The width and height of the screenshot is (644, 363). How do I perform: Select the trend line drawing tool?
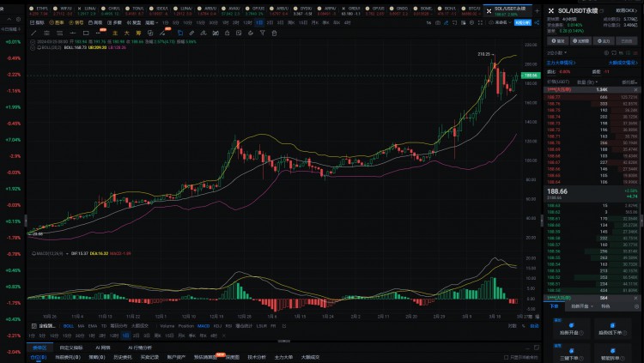34,33
